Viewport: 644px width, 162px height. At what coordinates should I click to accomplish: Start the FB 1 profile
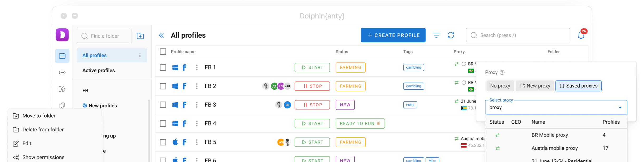[x=312, y=68]
